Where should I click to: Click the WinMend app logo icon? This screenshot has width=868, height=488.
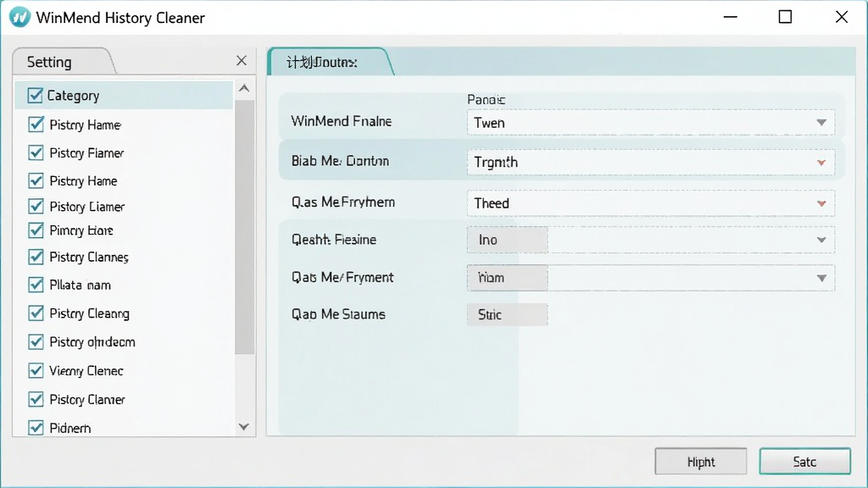[x=20, y=17]
